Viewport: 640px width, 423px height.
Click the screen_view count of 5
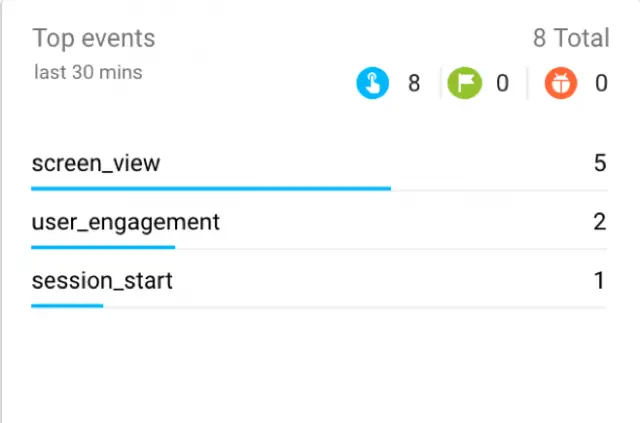coord(600,163)
